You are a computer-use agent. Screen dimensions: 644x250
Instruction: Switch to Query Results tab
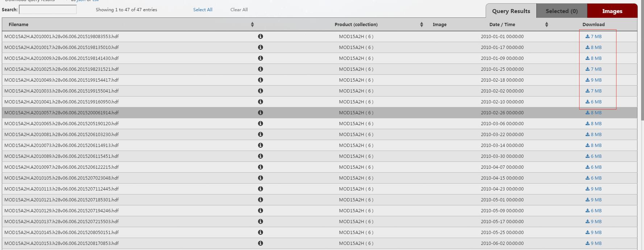(511, 11)
